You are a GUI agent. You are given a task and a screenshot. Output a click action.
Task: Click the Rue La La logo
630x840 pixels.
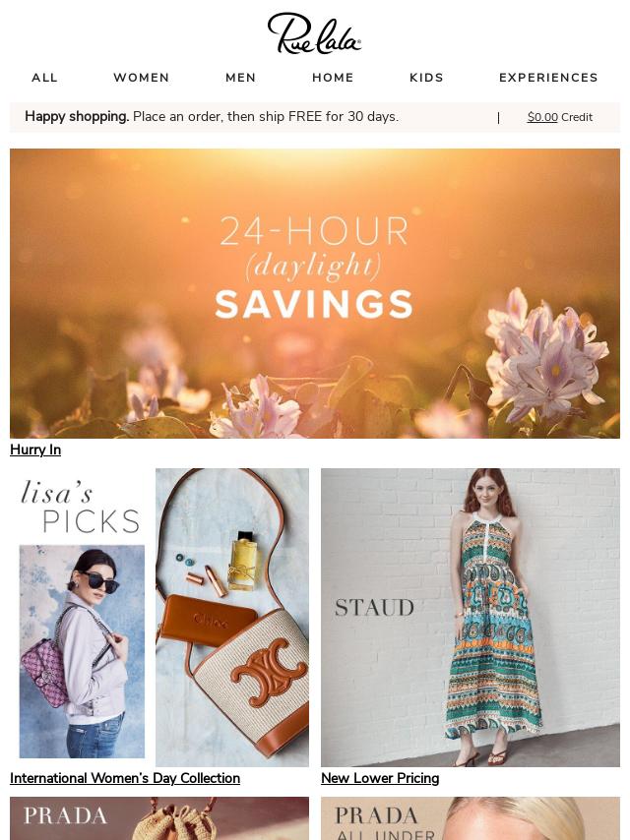pos(314,33)
